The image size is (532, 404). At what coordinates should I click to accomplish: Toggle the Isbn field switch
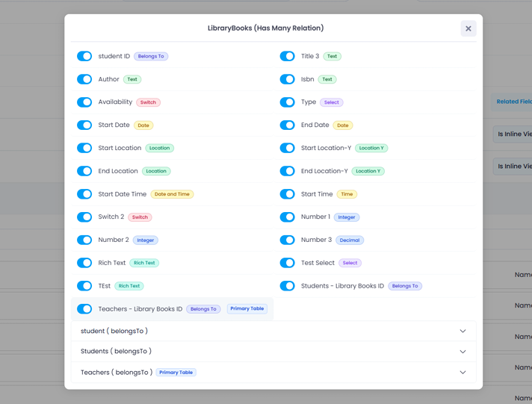(x=288, y=79)
